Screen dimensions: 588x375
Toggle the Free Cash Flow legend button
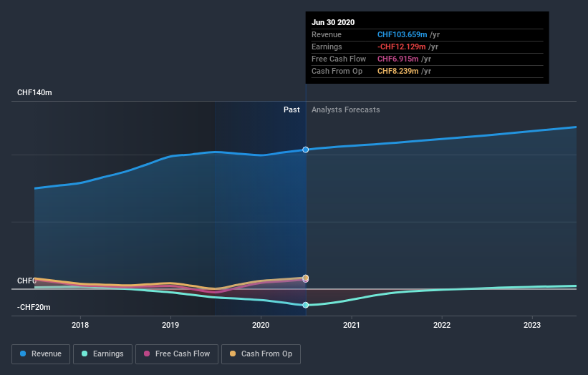tap(177, 354)
